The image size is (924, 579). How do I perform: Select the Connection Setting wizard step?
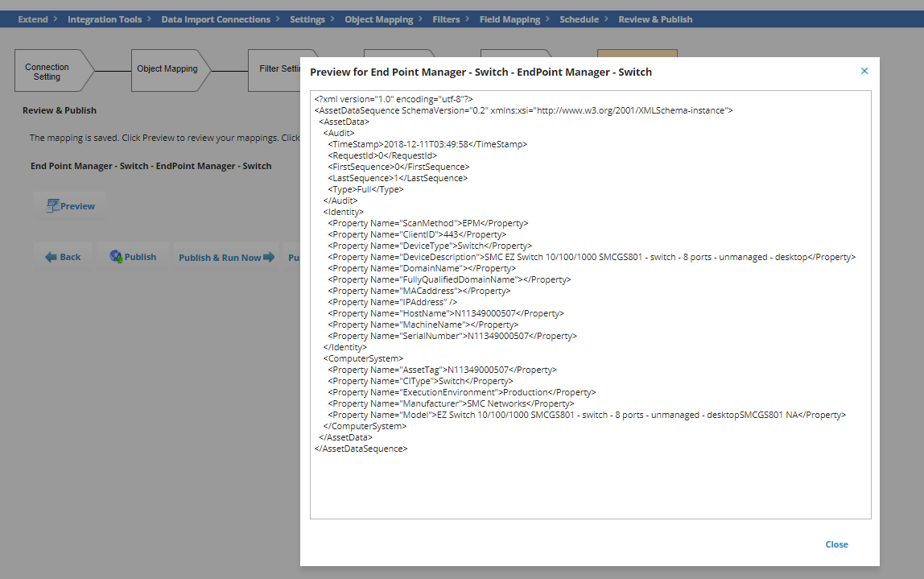[x=48, y=72]
